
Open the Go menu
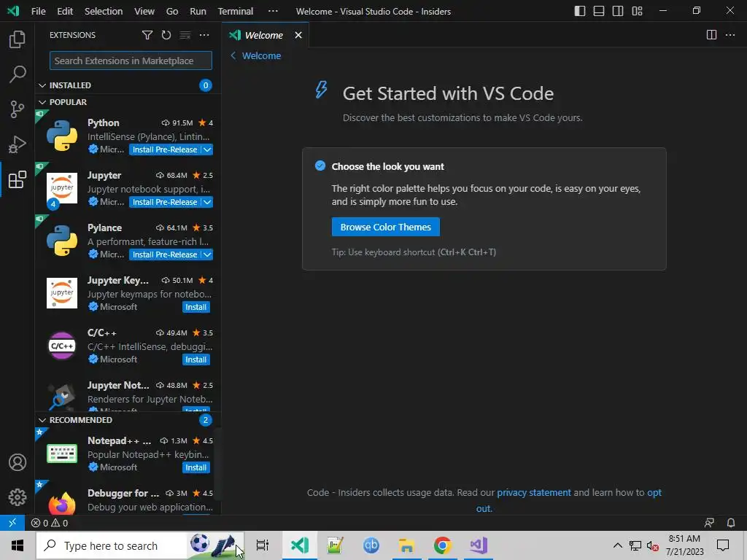[x=172, y=11]
